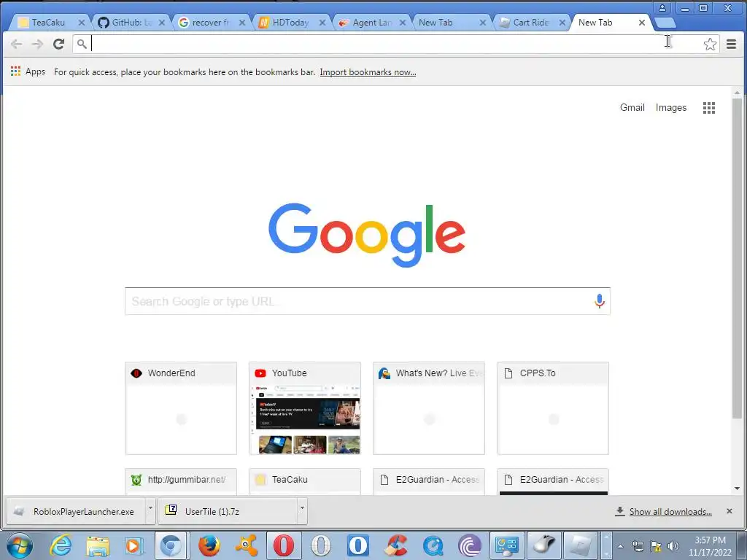Open downloaded UserTile (1).7z file
747x560 pixels.
[228, 511]
